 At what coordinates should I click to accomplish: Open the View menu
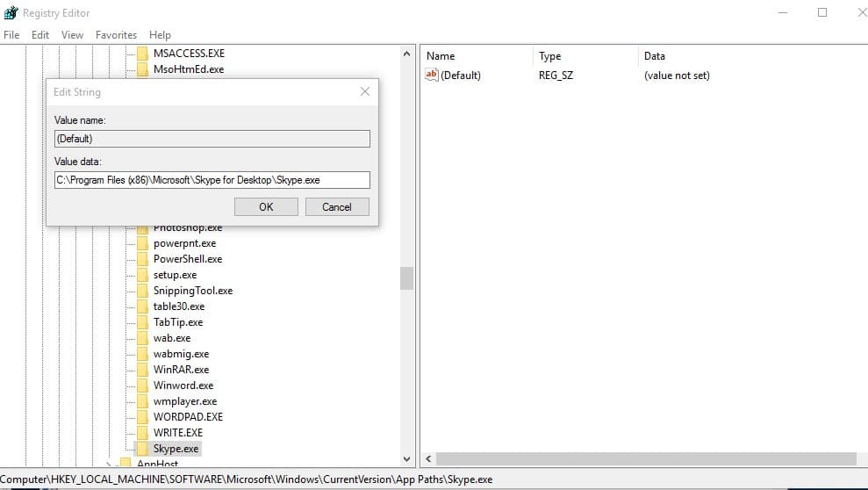tap(72, 35)
